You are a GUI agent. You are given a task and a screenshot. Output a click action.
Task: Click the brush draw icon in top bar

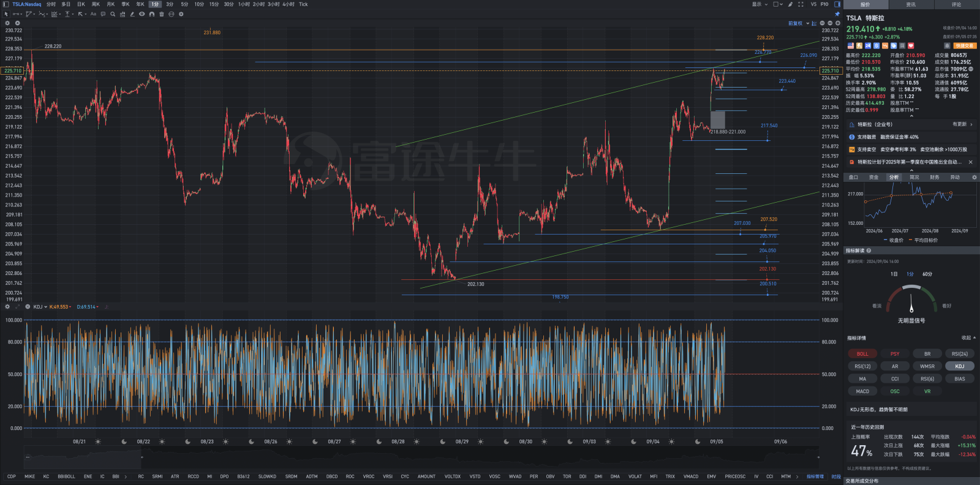coord(790,4)
